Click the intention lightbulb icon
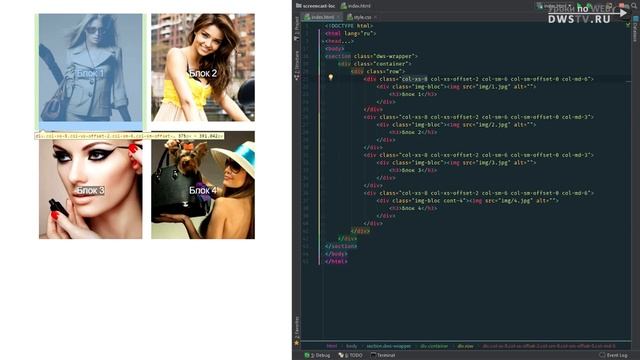The height and width of the screenshot is (360, 640). 330,78
